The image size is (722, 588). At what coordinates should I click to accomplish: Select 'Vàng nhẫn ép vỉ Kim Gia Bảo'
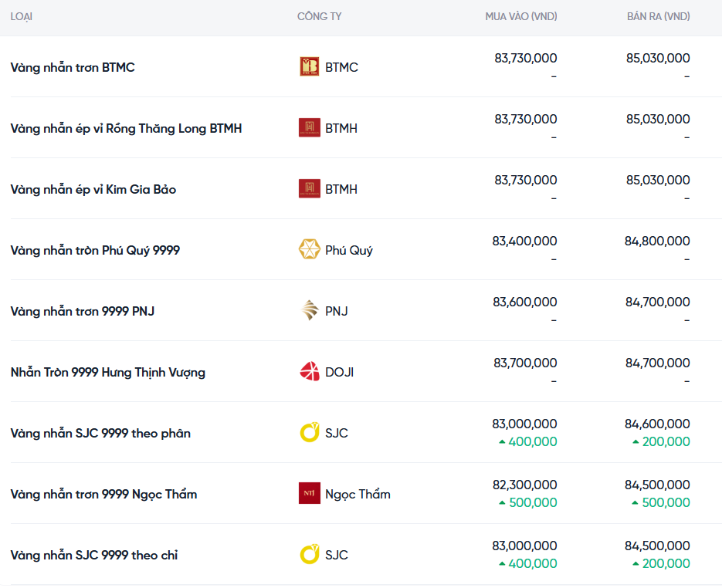(x=93, y=190)
